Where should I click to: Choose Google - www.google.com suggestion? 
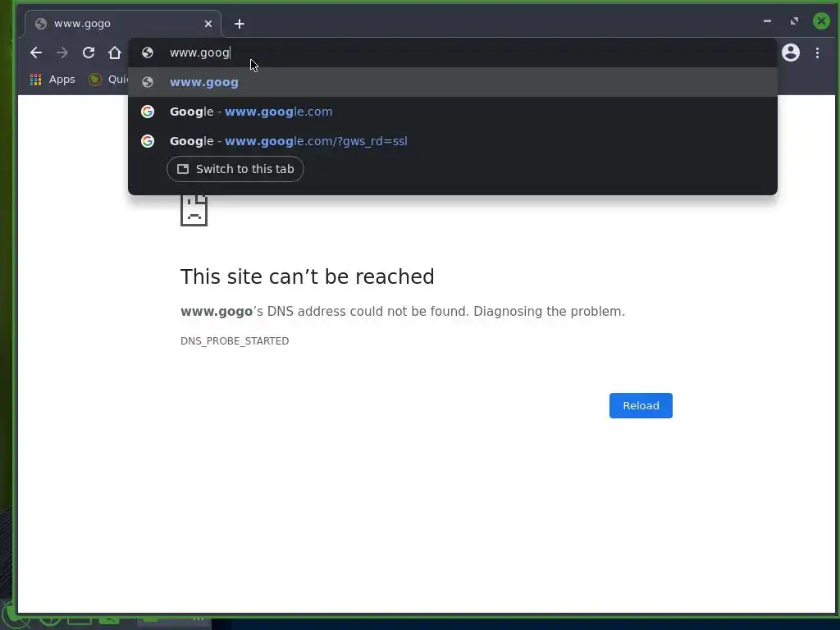[453, 112]
